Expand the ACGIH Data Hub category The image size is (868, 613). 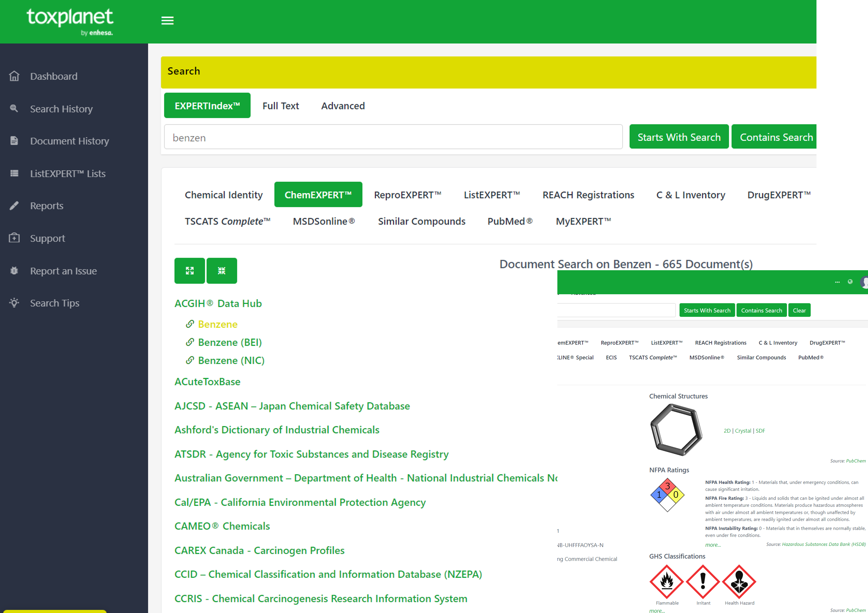[x=218, y=303]
